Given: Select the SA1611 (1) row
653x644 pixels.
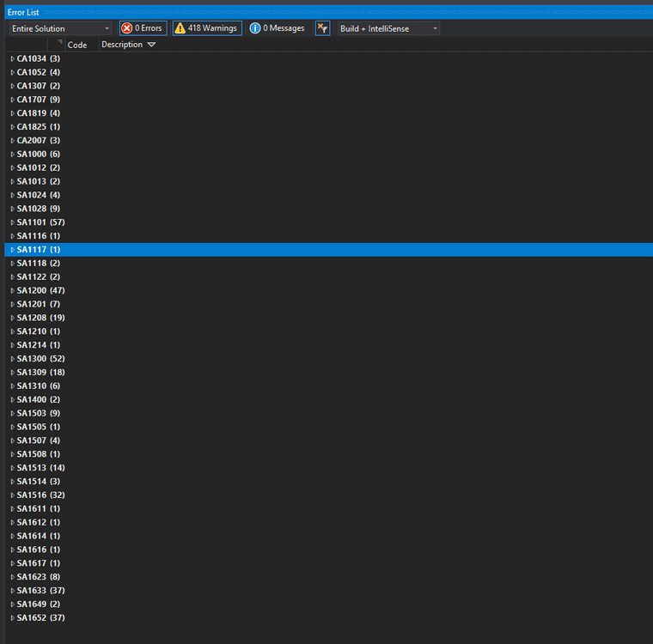Looking at the screenshot, I should point(328,508).
